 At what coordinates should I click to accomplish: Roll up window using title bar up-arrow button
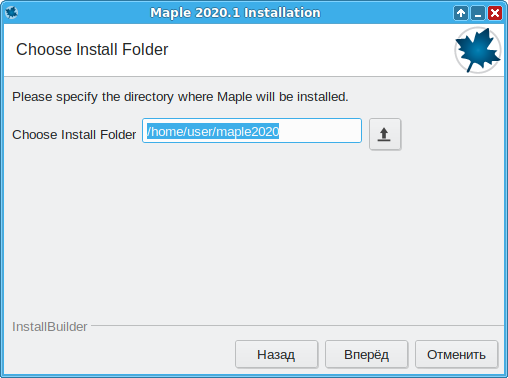point(461,13)
